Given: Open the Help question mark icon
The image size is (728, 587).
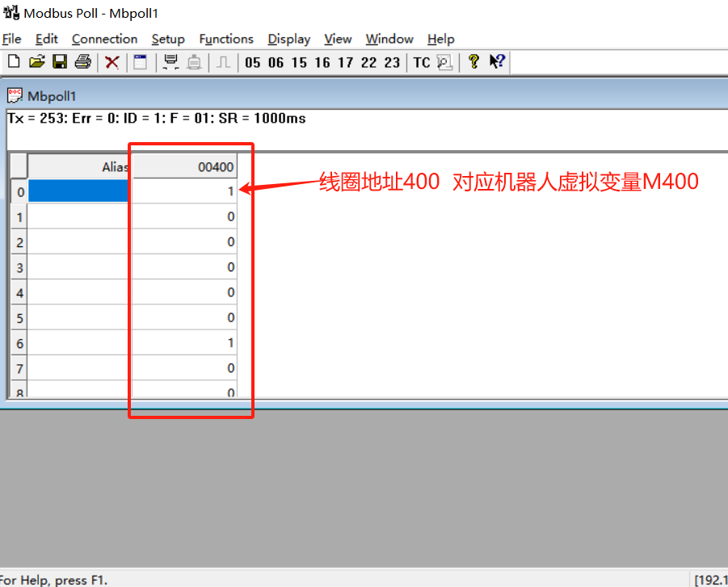Looking at the screenshot, I should 473,62.
